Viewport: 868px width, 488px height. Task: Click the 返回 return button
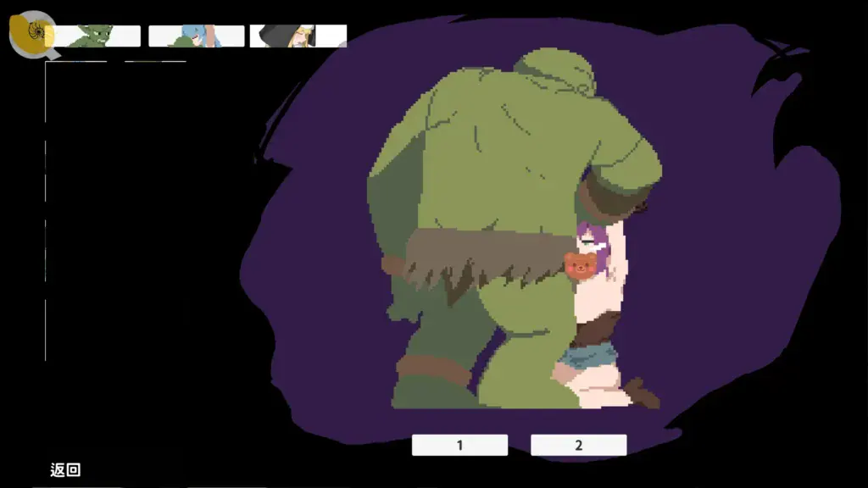pyautogui.click(x=65, y=469)
